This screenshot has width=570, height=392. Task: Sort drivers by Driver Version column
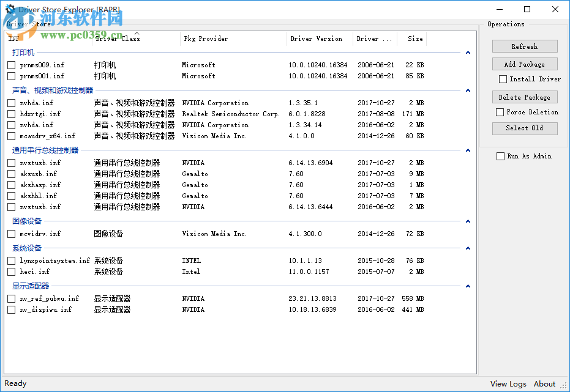point(316,38)
